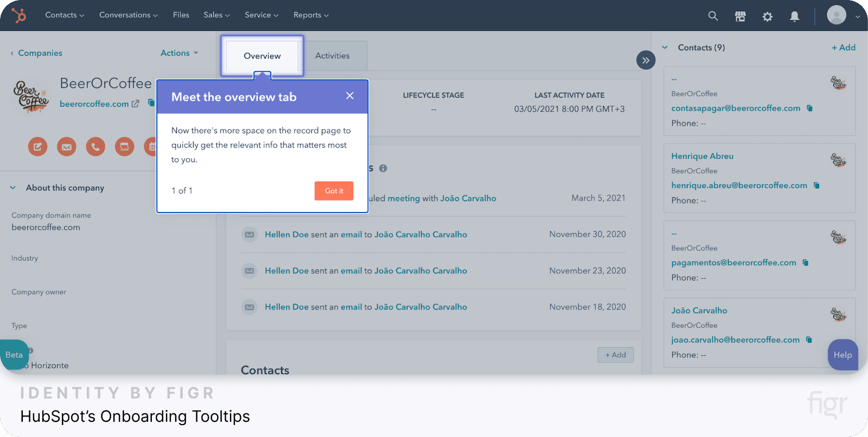Open meeting link in March 5 activity

404,198
